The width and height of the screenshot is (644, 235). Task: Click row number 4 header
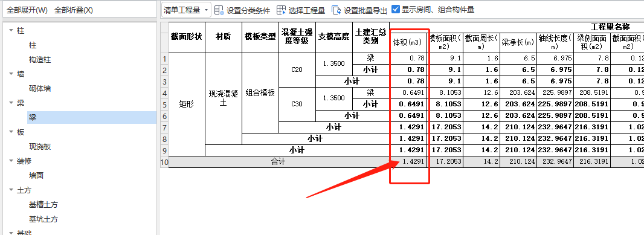(164, 93)
